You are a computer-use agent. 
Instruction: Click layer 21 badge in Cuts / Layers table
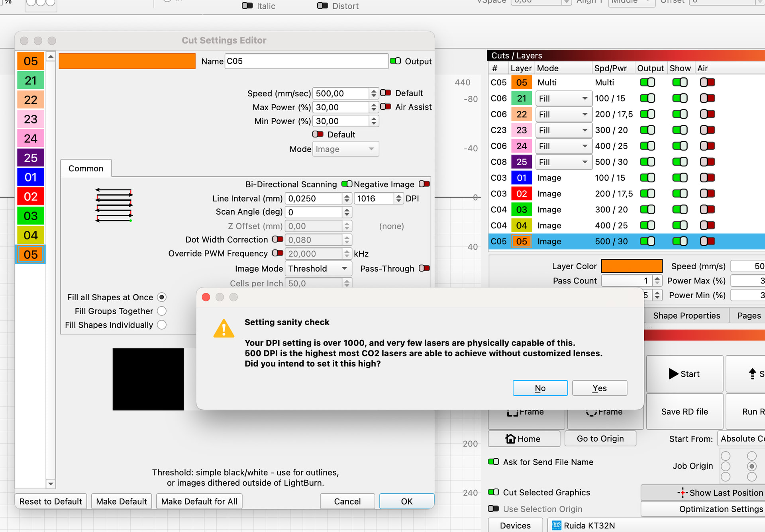(522, 98)
